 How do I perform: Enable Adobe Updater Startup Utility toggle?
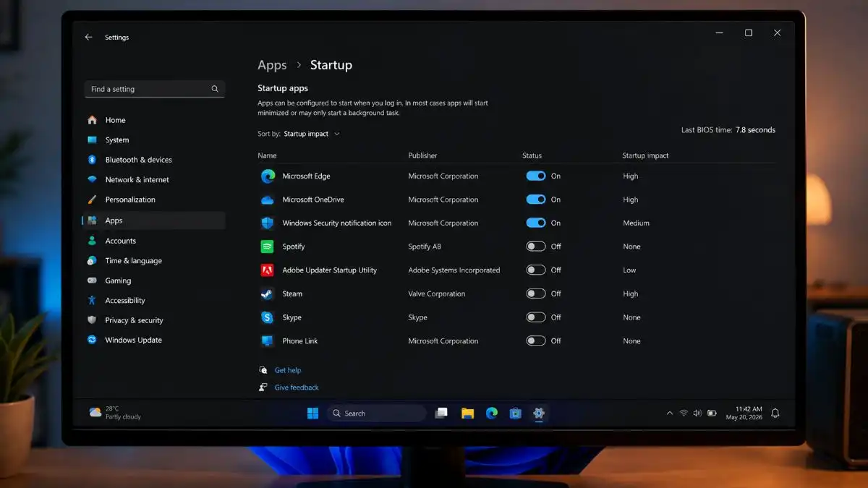point(536,270)
